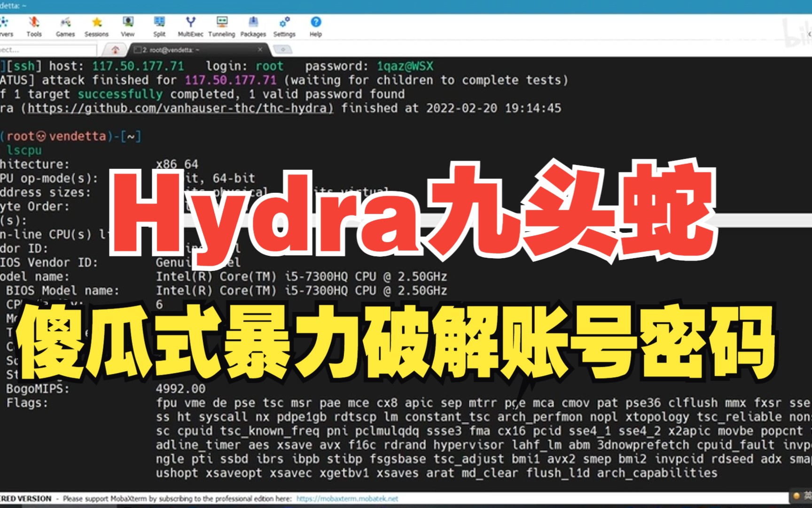Screen dimensions: 812x508
Task: Click the status bar tray icon at right
Action: click(x=796, y=495)
